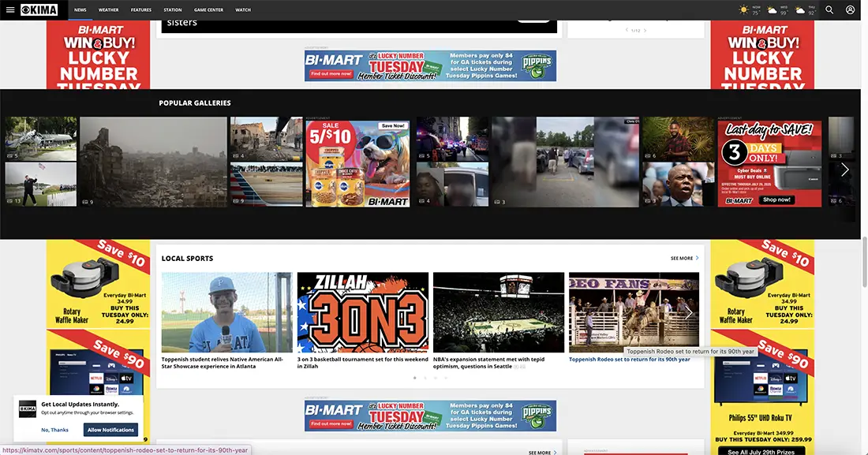868x455 pixels.
Task: Click the Local Sports heading
Action: click(x=187, y=259)
